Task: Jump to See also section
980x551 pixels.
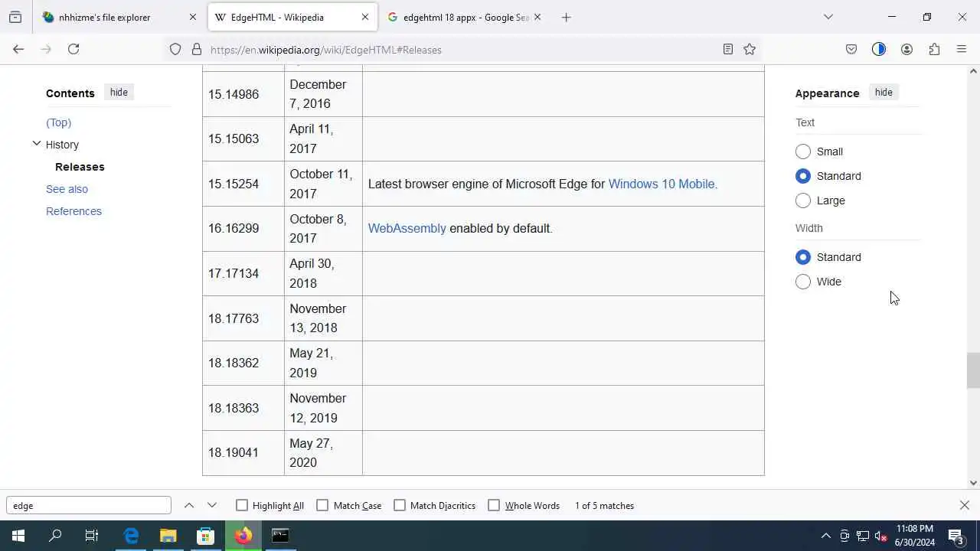Action: 67,189
